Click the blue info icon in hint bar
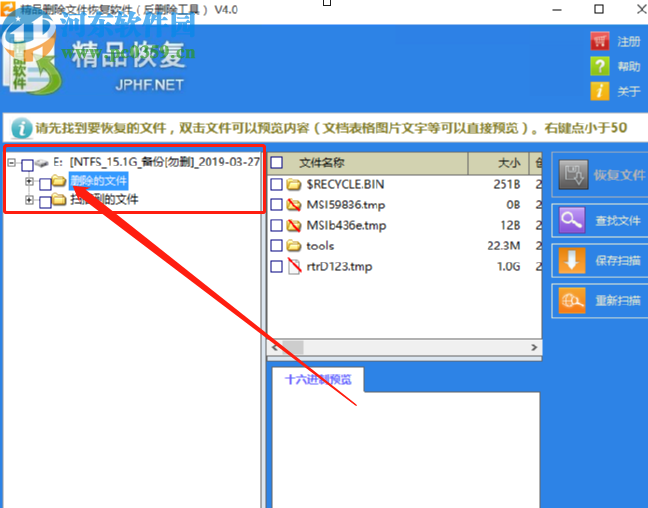This screenshot has width=648, height=508. (x=21, y=128)
